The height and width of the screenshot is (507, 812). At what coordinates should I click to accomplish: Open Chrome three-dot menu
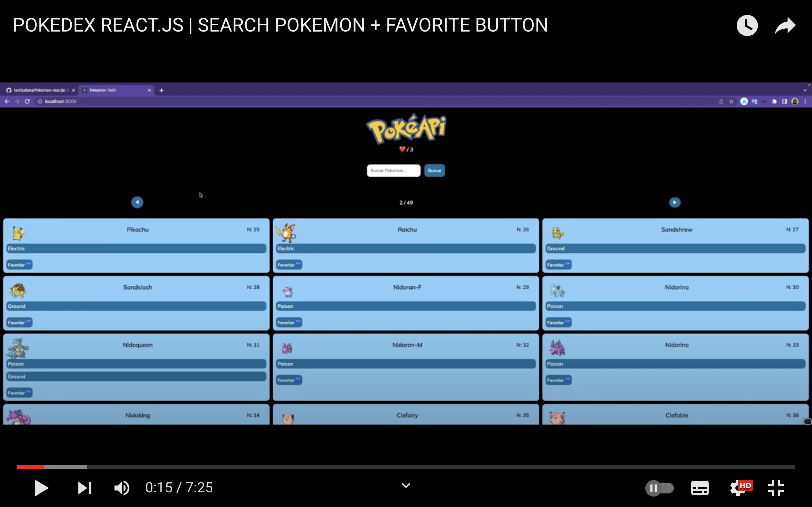(805, 102)
